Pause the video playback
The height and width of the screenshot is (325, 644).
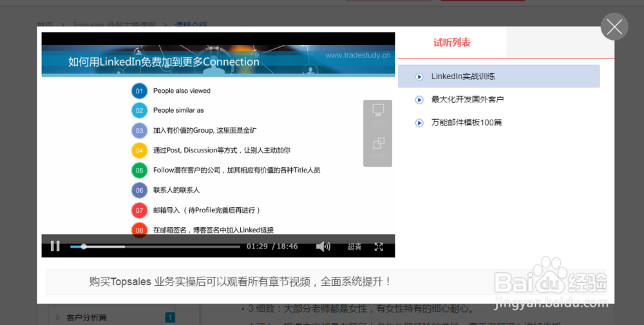(55, 246)
